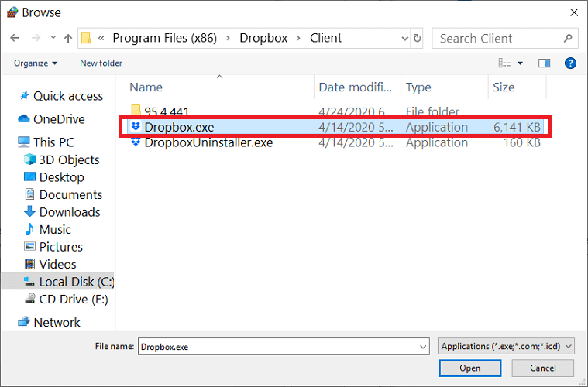The width and height of the screenshot is (588, 387).
Task: Open the Organize menu
Action: tap(36, 63)
